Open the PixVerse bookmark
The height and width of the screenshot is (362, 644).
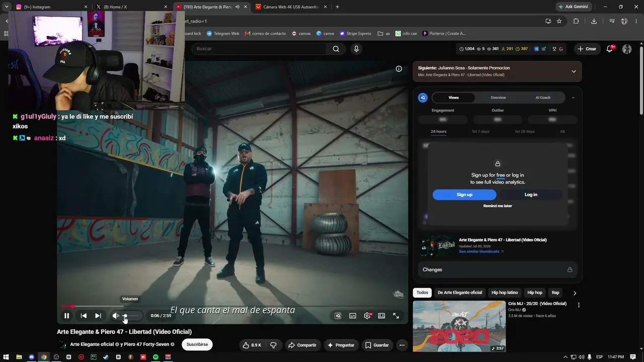(x=444, y=34)
